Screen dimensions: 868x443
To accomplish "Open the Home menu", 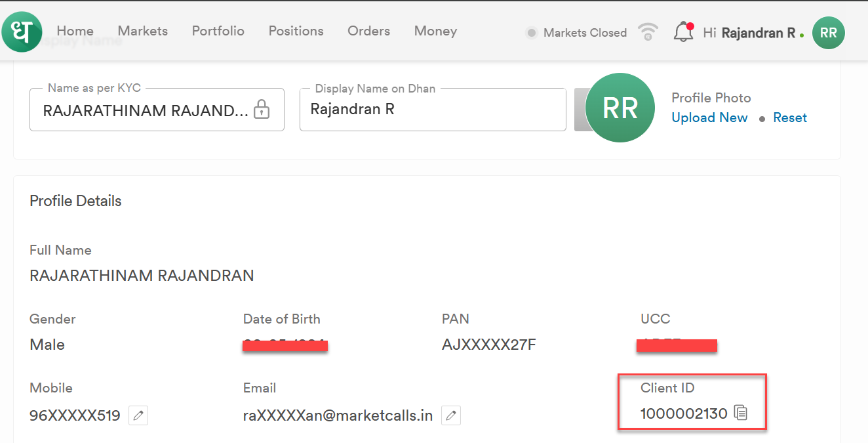I will click(75, 31).
